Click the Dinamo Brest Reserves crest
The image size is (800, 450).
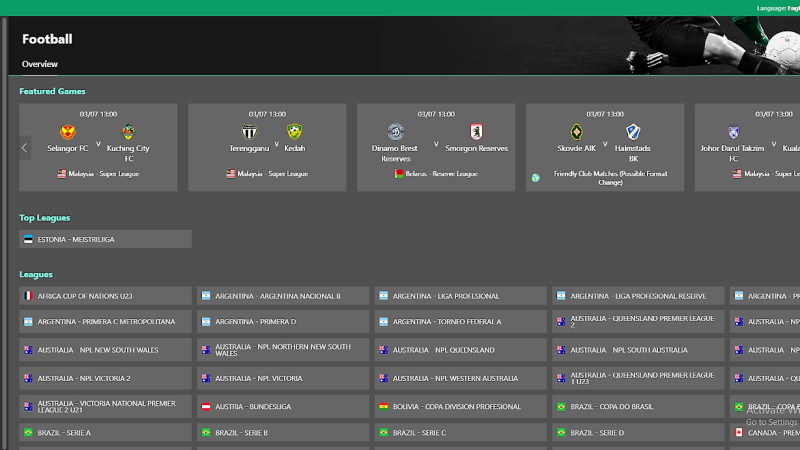click(x=395, y=132)
